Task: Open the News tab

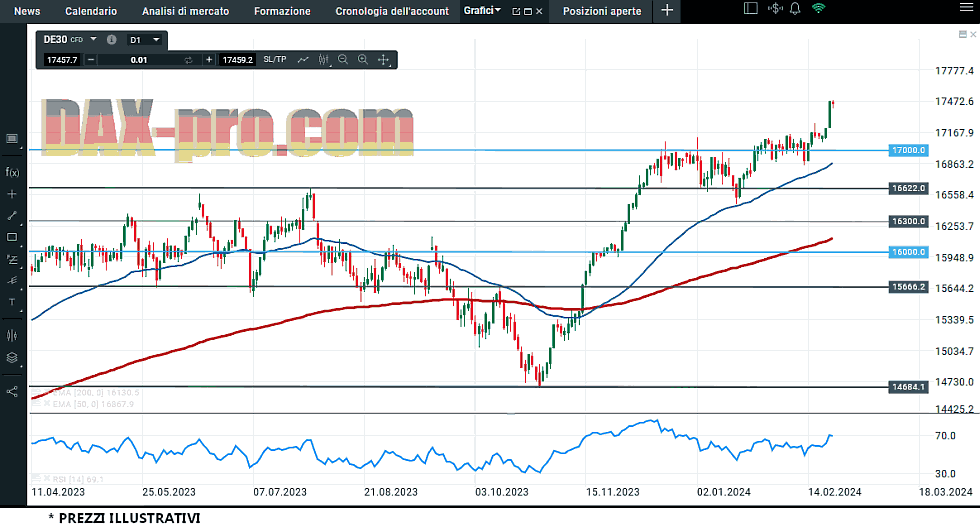Action: coord(27,11)
